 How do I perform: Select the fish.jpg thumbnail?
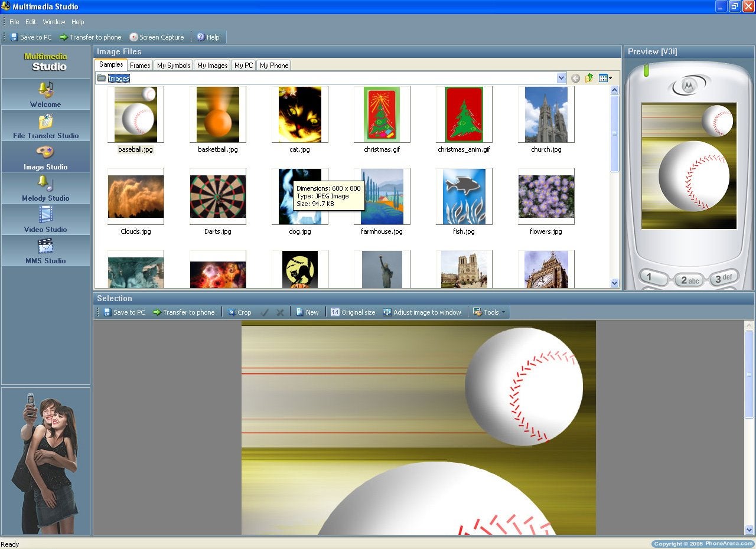pos(464,197)
